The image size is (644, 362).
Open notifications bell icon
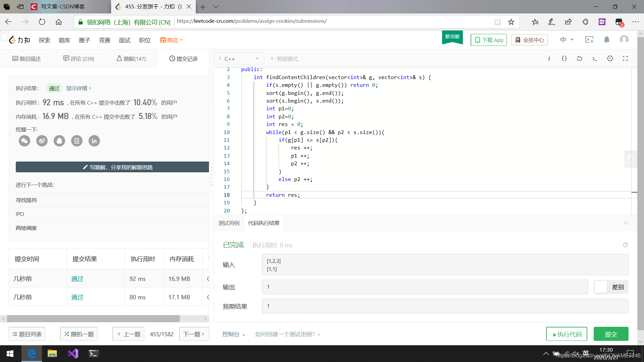coord(606,40)
